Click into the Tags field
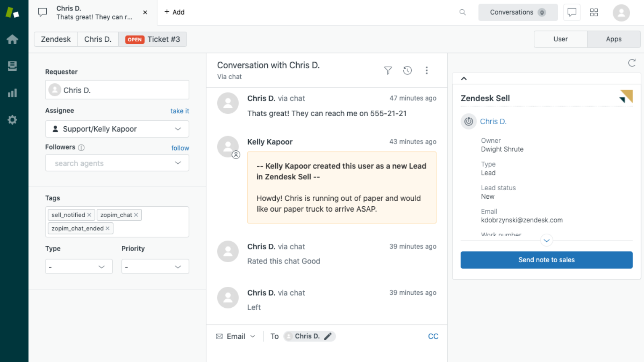The width and height of the screenshot is (644, 362). 117,222
